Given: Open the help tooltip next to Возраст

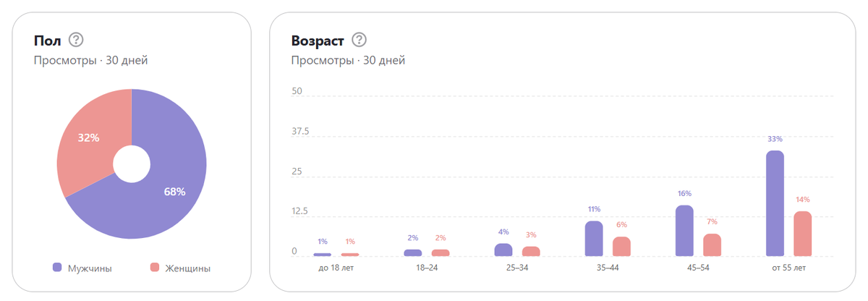Looking at the screenshot, I should [359, 40].
